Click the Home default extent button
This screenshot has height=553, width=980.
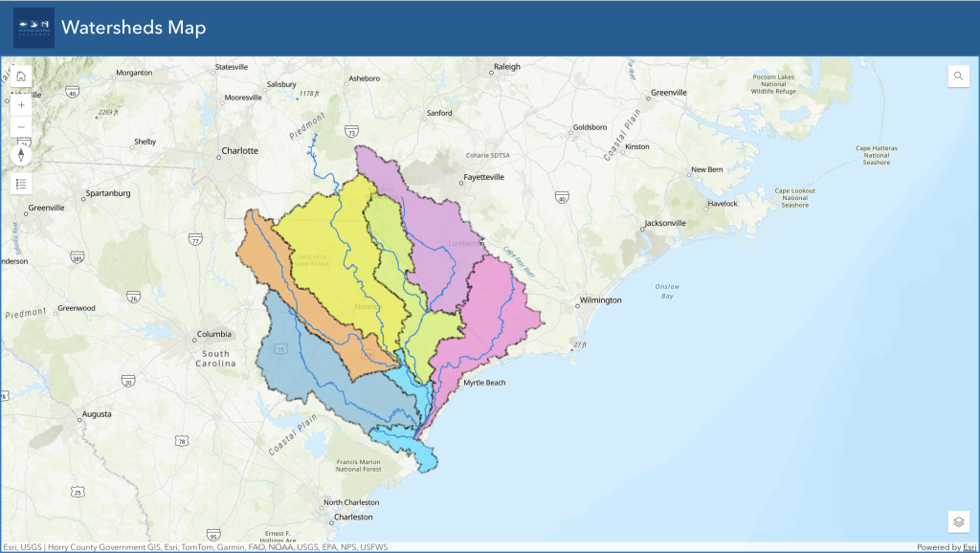pyautogui.click(x=21, y=77)
